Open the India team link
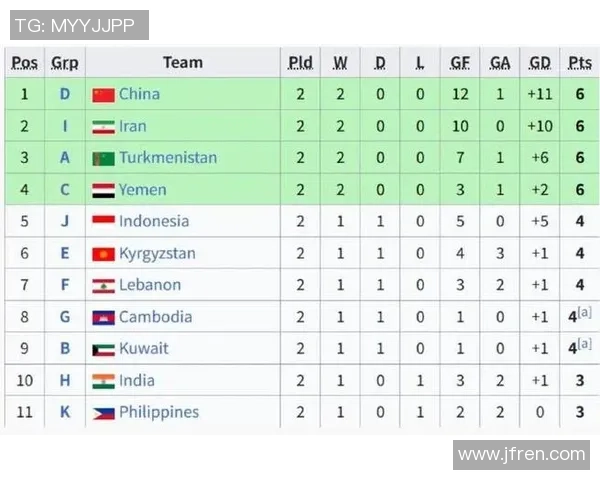 tap(137, 380)
